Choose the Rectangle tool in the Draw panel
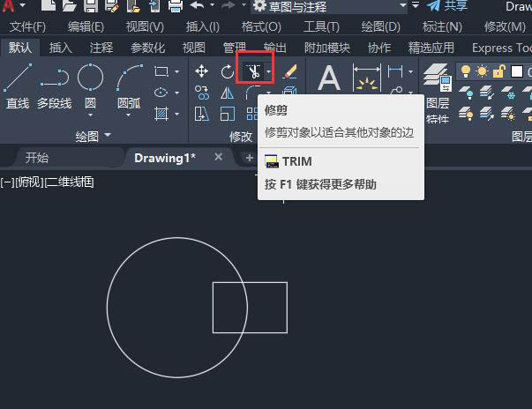The width and height of the screenshot is (532, 409). (161, 71)
